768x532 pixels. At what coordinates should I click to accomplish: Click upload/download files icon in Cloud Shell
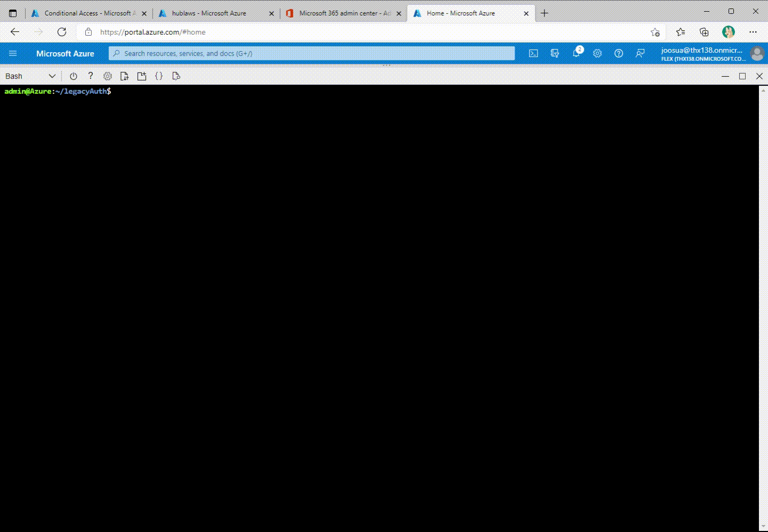pos(125,76)
